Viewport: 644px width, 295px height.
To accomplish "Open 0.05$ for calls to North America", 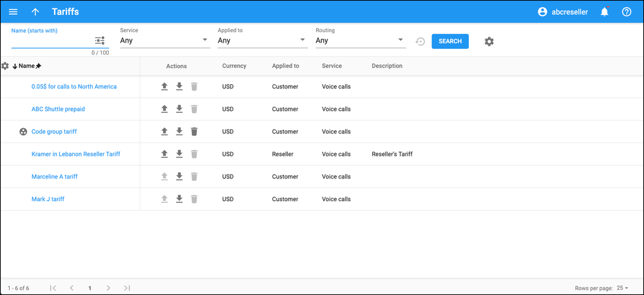I will [x=74, y=86].
